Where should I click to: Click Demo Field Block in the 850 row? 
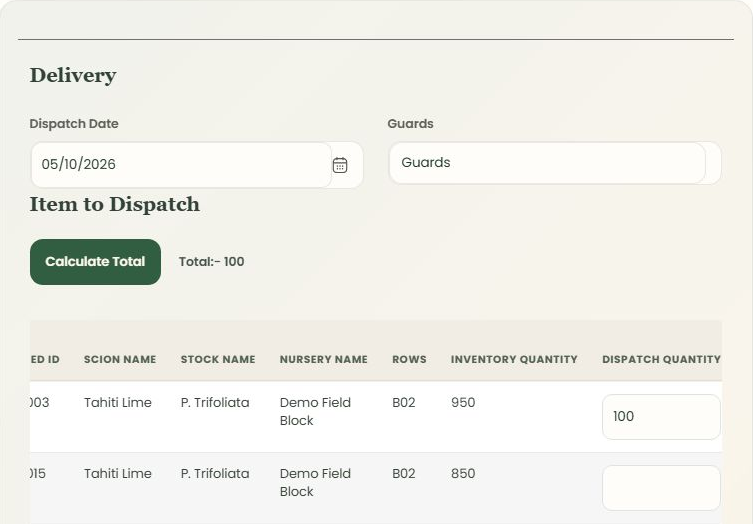coord(316,483)
